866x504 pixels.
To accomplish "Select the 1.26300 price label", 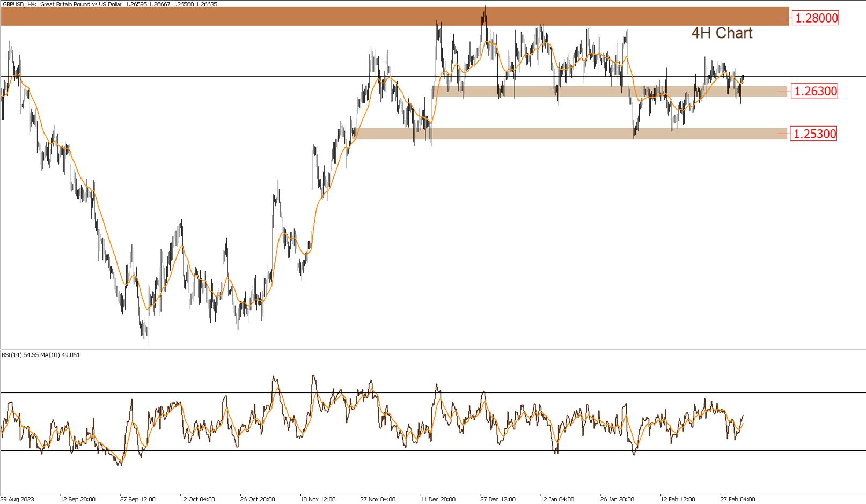I will (x=814, y=91).
